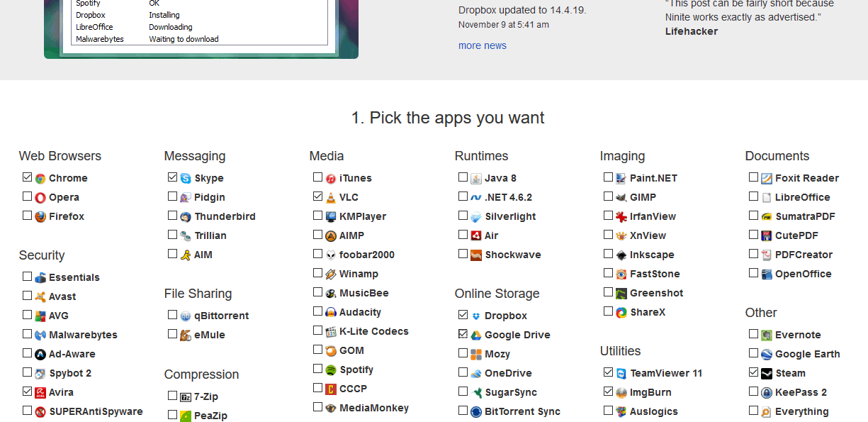Screen dimensions: 868x422
Task: Click the Shockwave label
Action: 513,255
